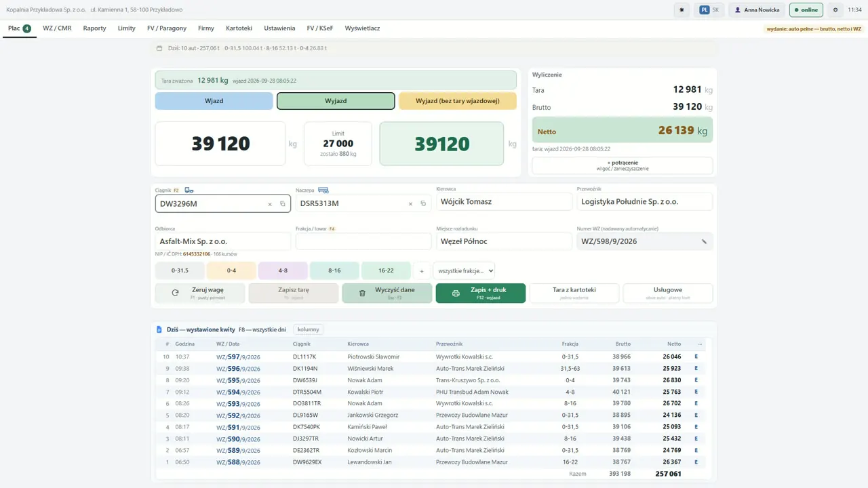Expand potrącenie wilgoć / zanieczyszczenie

coord(623,165)
